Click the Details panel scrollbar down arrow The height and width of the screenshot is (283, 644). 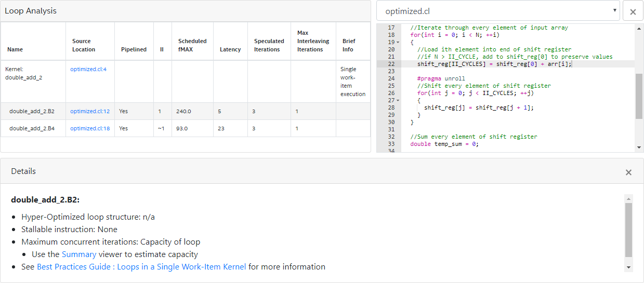[x=629, y=267]
